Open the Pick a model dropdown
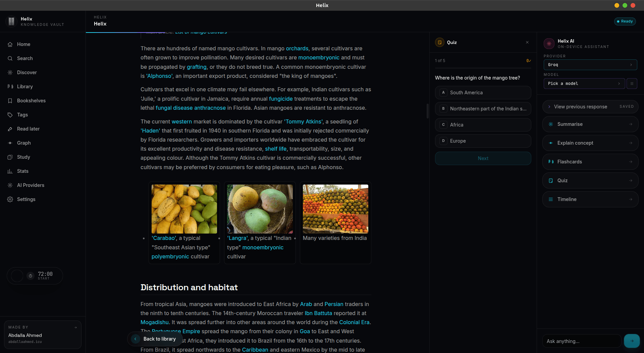Screen dimensions: 644x353 click(584, 84)
